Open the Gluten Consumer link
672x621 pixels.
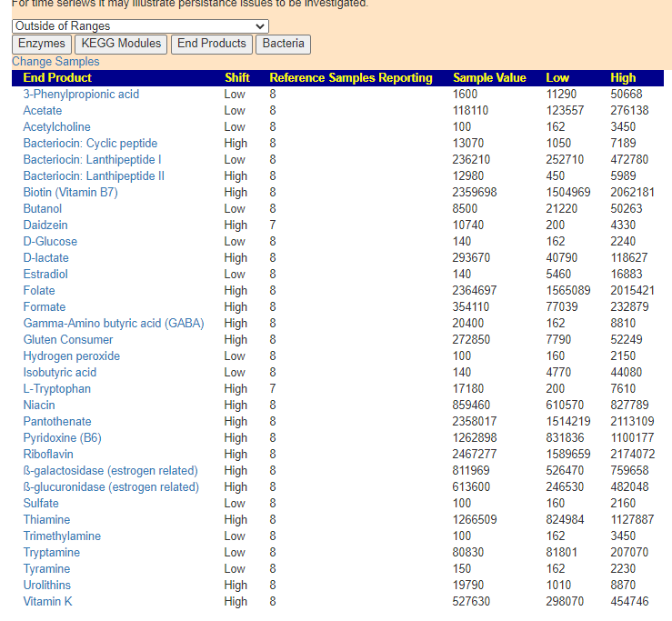point(68,340)
